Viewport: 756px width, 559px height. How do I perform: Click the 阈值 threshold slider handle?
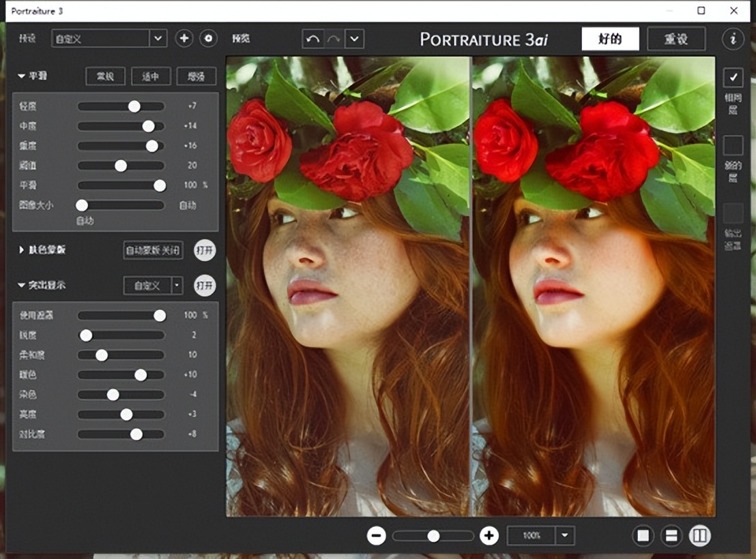[121, 165]
